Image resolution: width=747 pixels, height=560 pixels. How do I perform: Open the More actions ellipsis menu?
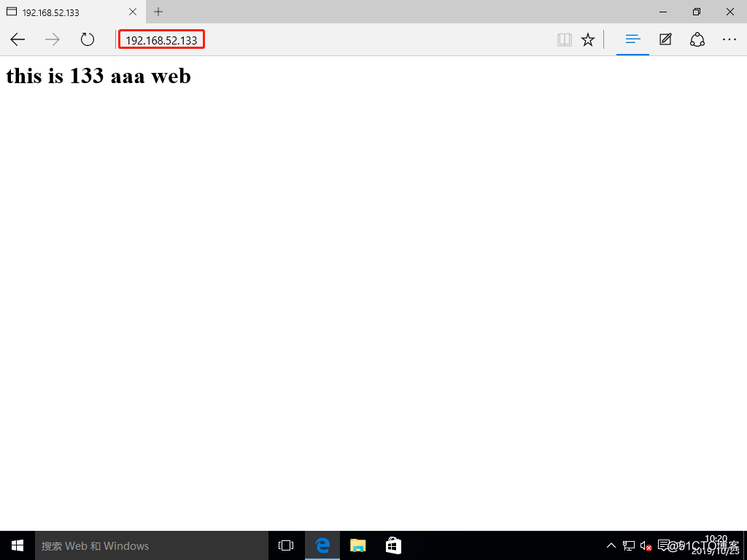tap(729, 39)
